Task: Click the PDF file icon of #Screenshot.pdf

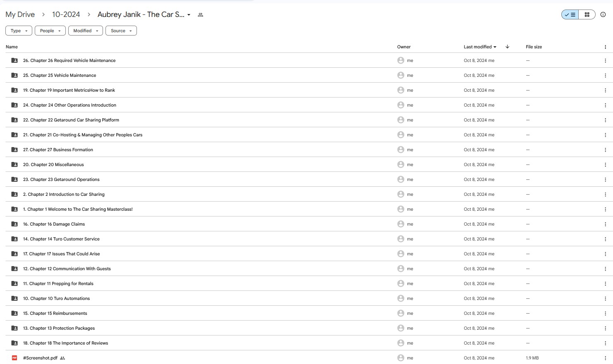Action: coord(14,358)
